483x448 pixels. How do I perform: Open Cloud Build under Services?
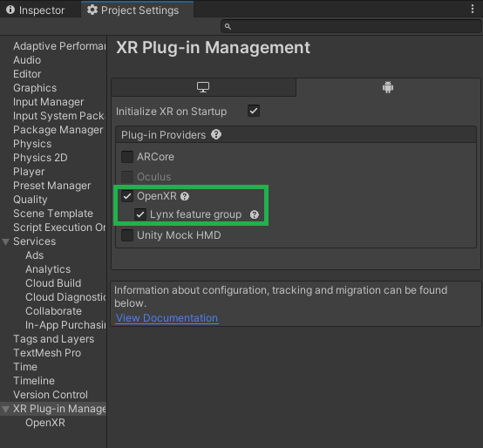tap(53, 283)
